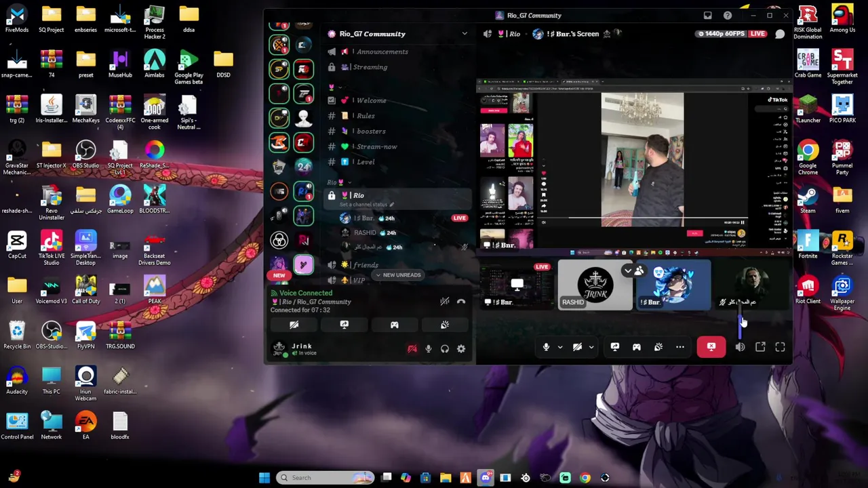This screenshot has width=868, height=488.
Task: Click Windows Start button on taskbar
Action: tap(264, 478)
